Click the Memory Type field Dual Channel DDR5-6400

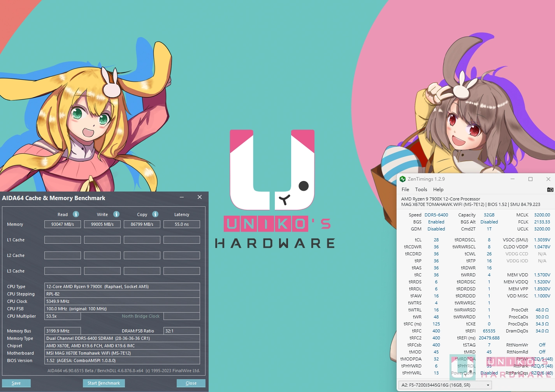click(x=122, y=338)
